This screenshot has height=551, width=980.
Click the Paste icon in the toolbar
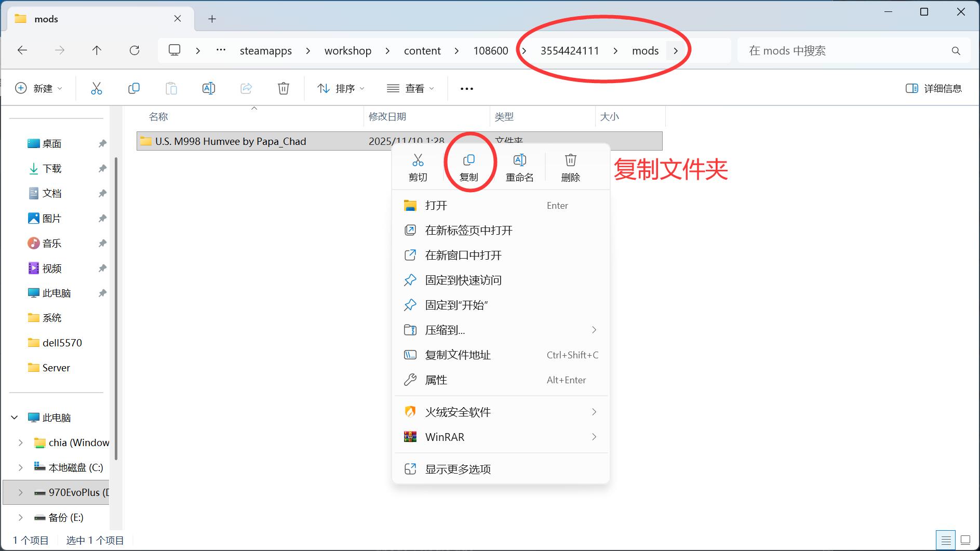coord(171,88)
